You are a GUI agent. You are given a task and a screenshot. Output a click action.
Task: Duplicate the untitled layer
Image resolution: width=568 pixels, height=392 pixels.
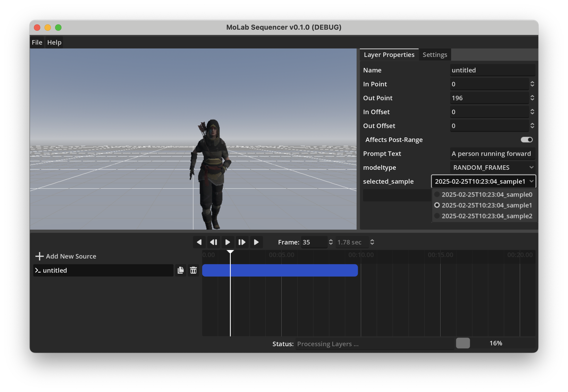181,270
